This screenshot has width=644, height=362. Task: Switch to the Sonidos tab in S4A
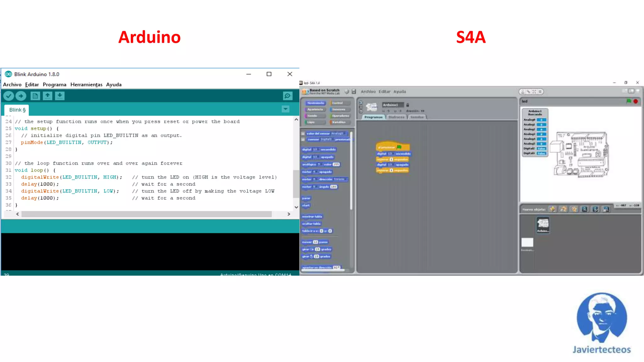tap(417, 117)
